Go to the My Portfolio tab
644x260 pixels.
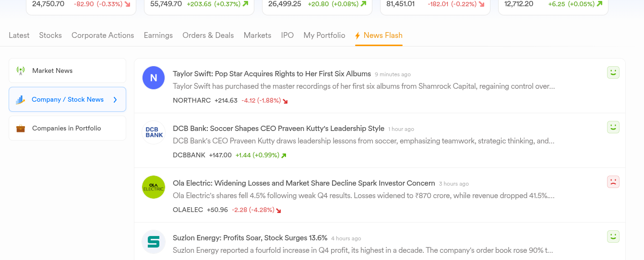click(x=324, y=35)
